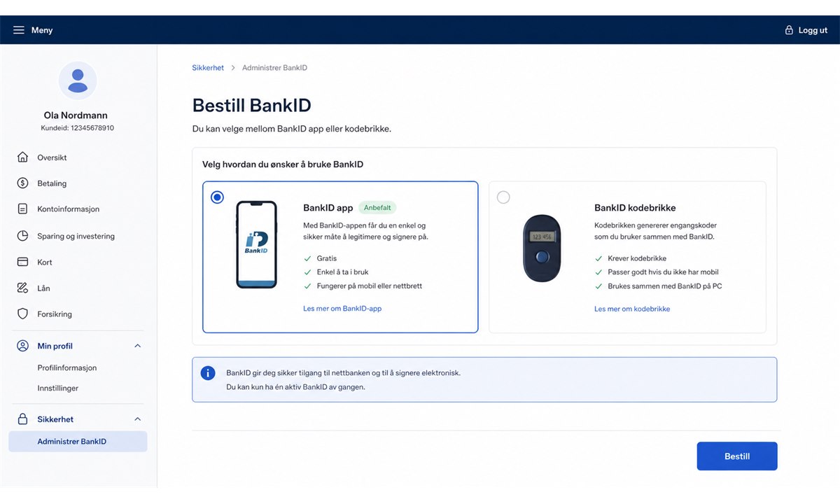Click the Enkel å ta i bruk item
Viewport: 840px width, 504px height.
[342, 272]
